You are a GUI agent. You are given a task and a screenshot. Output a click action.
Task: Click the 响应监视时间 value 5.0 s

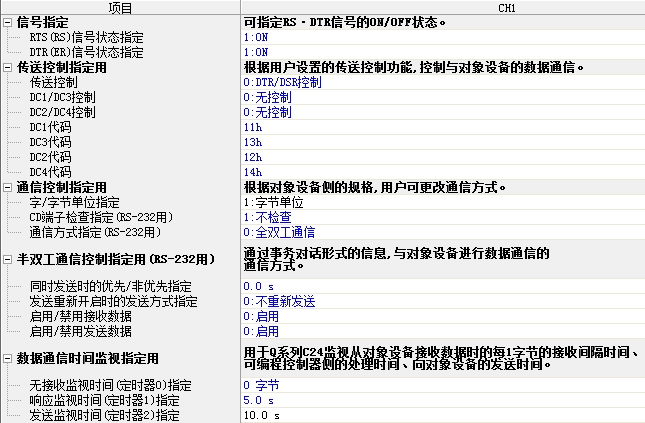(257, 400)
